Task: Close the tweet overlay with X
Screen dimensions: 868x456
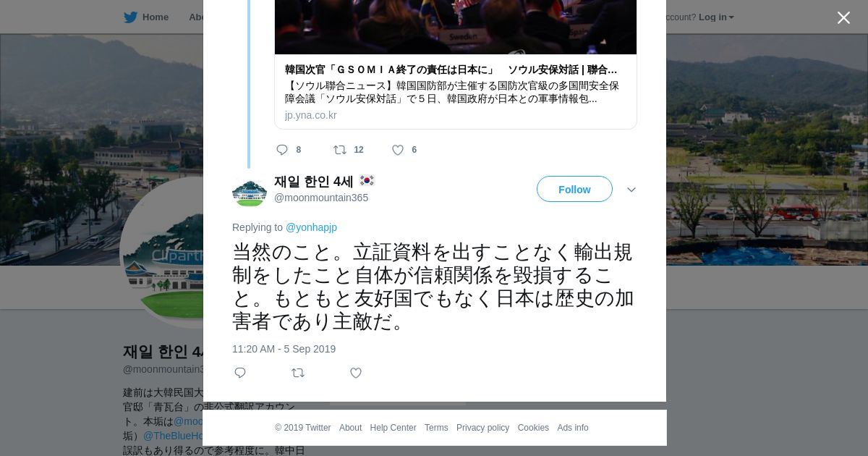Action: pos(843,17)
